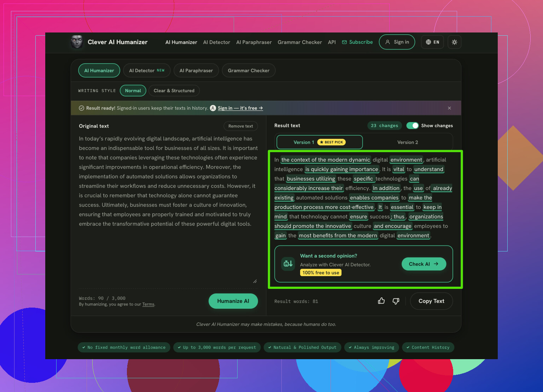Open Grammar Checker in top navigation

pyautogui.click(x=300, y=42)
